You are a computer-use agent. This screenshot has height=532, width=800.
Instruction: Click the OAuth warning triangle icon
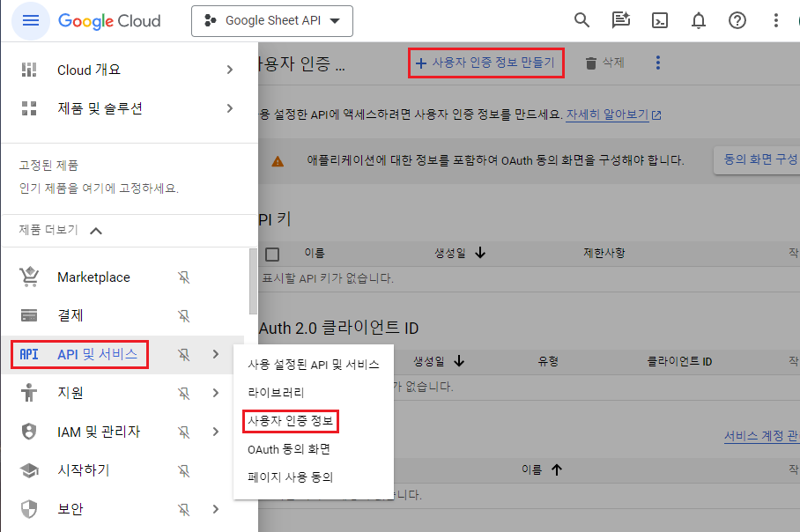click(x=278, y=161)
